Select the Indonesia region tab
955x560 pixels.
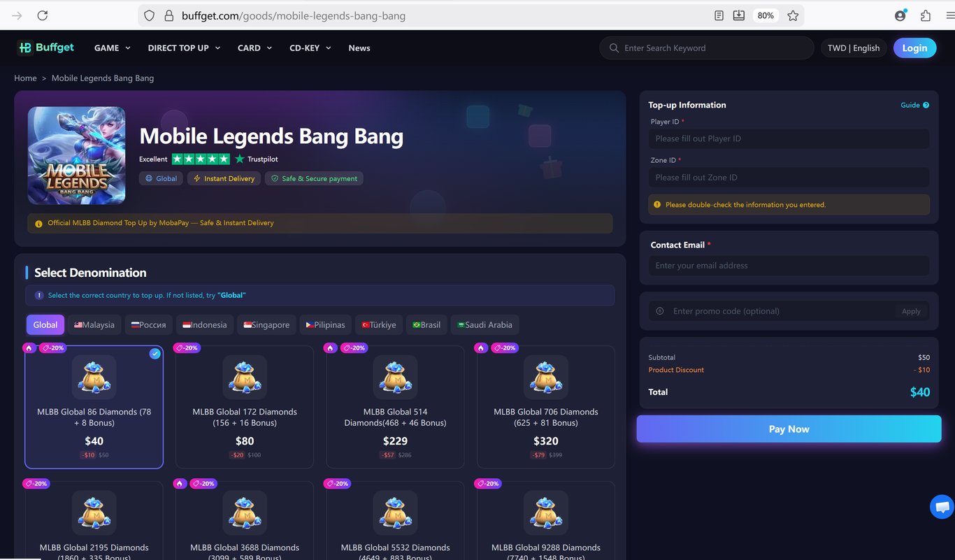pos(205,324)
